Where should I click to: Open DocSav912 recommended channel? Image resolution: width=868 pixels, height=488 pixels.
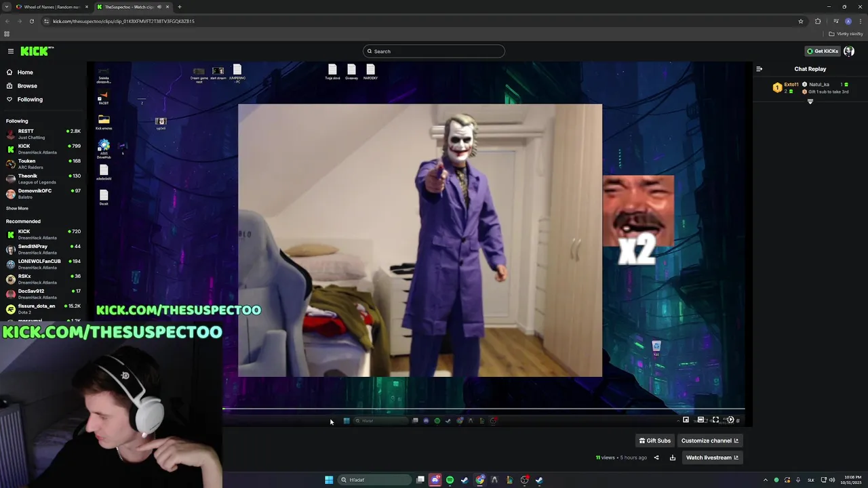click(x=43, y=293)
